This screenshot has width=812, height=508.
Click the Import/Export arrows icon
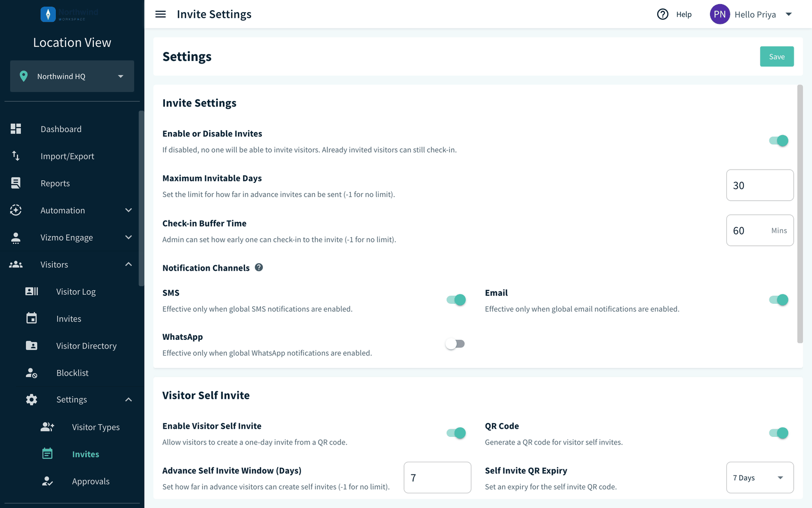(x=16, y=156)
